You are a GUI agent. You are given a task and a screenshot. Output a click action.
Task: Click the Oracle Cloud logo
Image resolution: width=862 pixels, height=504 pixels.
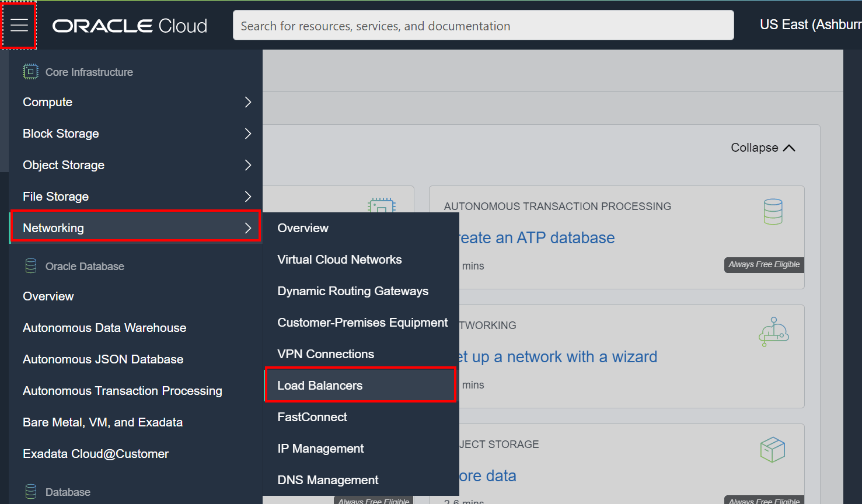[129, 25]
